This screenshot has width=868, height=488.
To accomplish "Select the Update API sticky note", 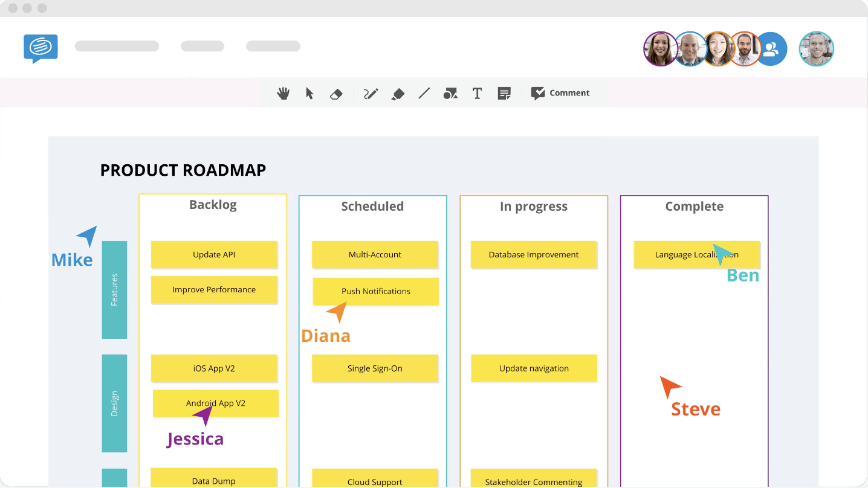I will pyautogui.click(x=214, y=255).
